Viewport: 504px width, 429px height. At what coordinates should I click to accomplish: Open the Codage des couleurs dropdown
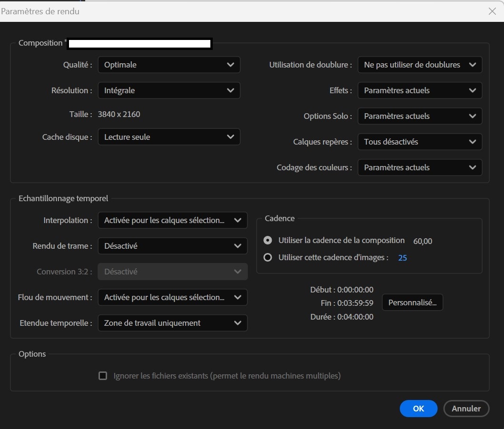419,167
